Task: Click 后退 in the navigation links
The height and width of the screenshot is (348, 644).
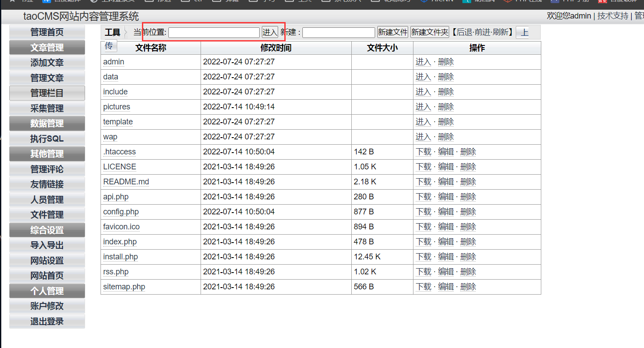Action: 464,33
